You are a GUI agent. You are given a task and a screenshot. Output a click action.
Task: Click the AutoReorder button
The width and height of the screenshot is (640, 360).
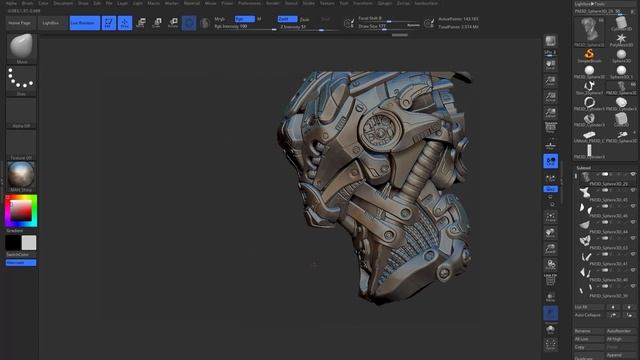(x=621, y=331)
